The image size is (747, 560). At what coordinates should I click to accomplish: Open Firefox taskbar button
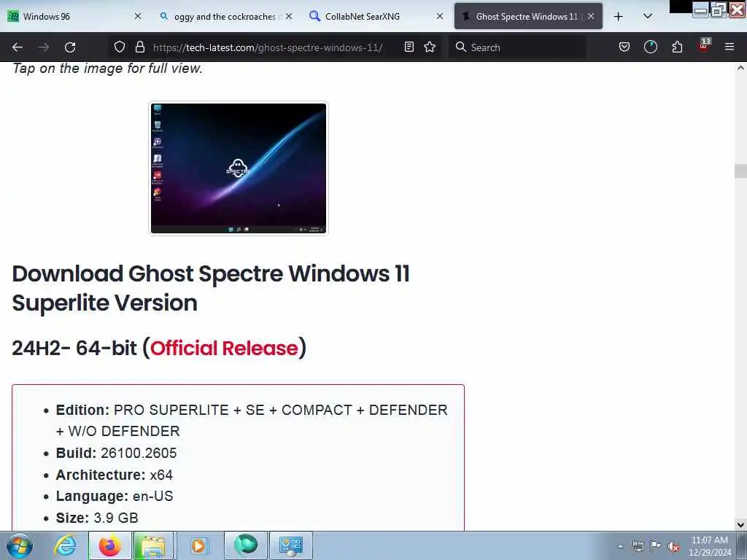point(110,545)
